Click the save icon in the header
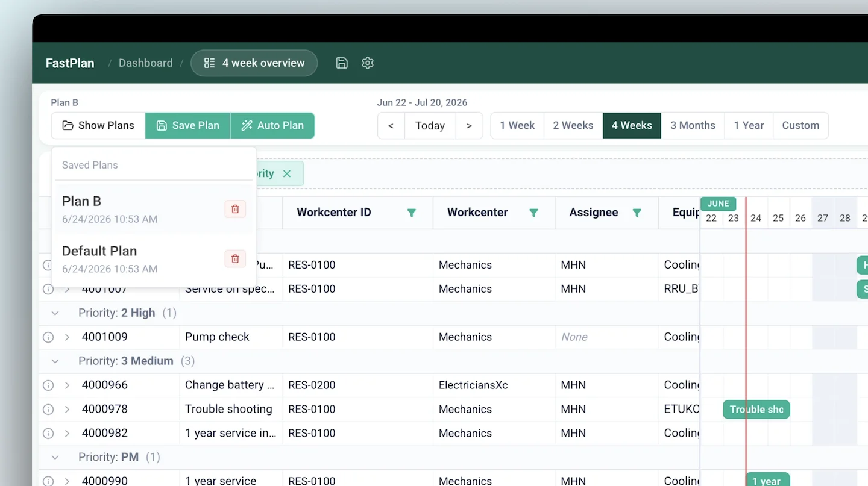 click(x=342, y=63)
